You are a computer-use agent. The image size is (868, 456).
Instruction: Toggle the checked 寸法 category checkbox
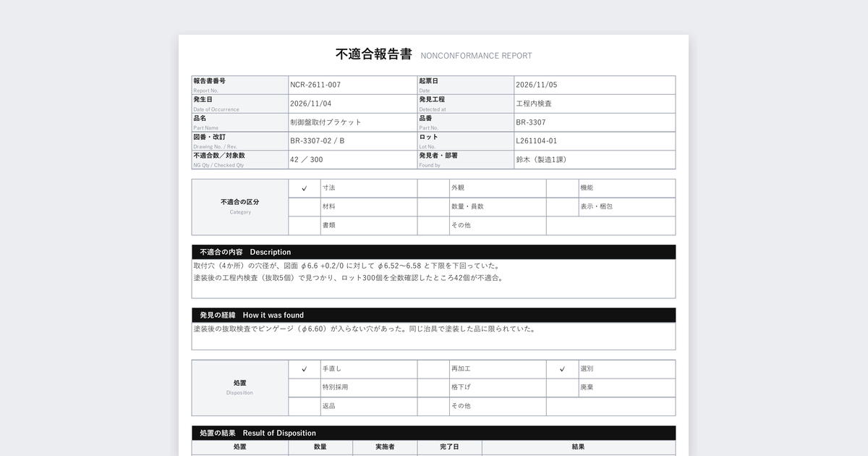305,188
